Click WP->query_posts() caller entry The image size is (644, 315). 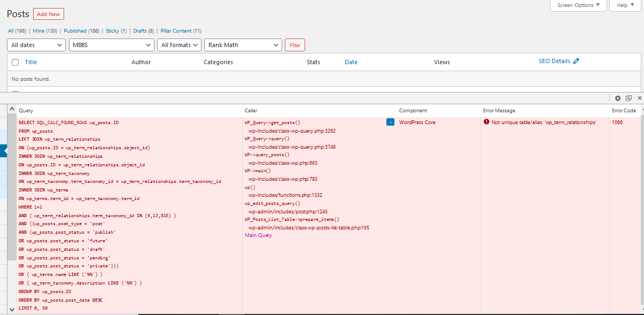point(267,155)
